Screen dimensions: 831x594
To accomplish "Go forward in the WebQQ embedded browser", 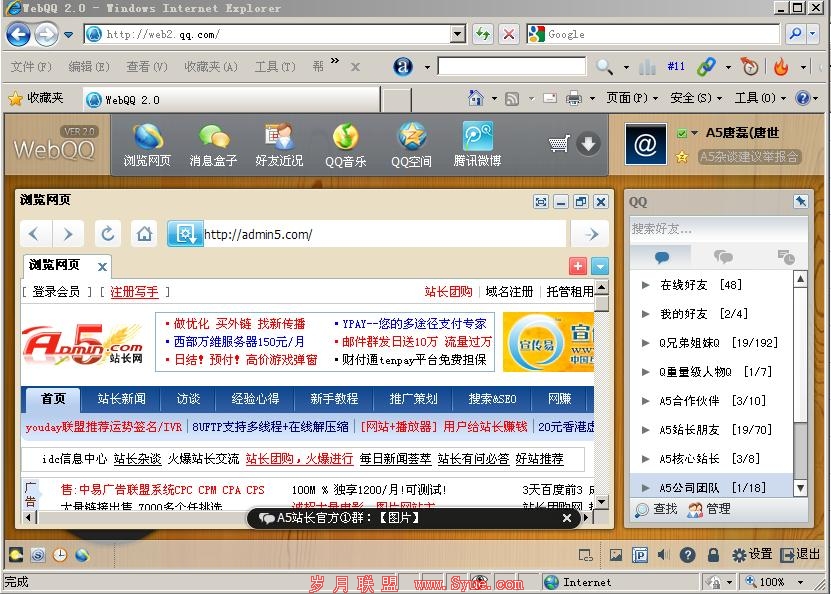I will [x=68, y=234].
